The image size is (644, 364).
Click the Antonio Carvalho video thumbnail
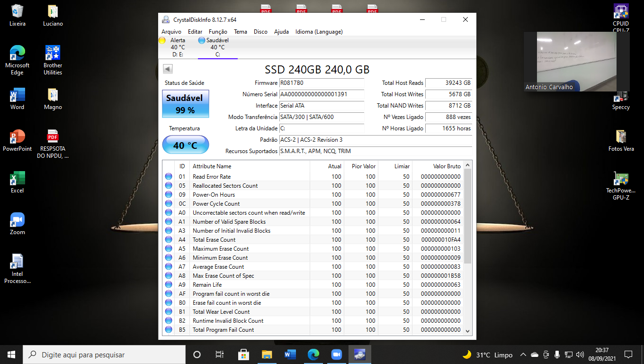coord(577,62)
